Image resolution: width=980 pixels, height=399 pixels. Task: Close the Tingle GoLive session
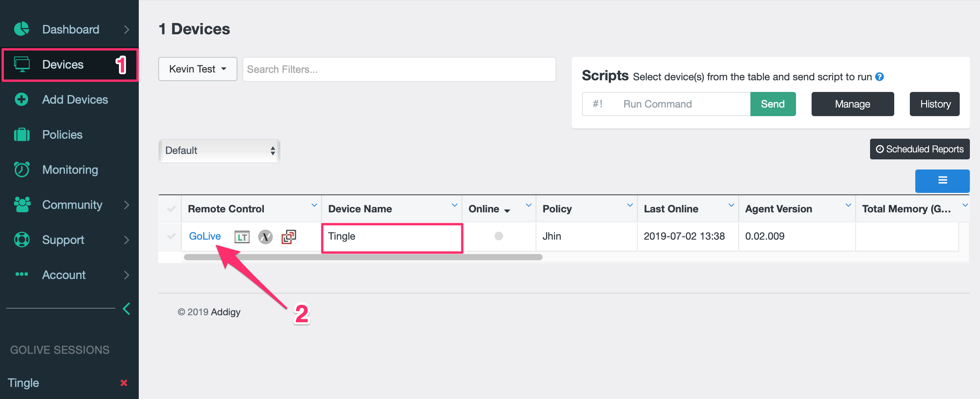[124, 383]
